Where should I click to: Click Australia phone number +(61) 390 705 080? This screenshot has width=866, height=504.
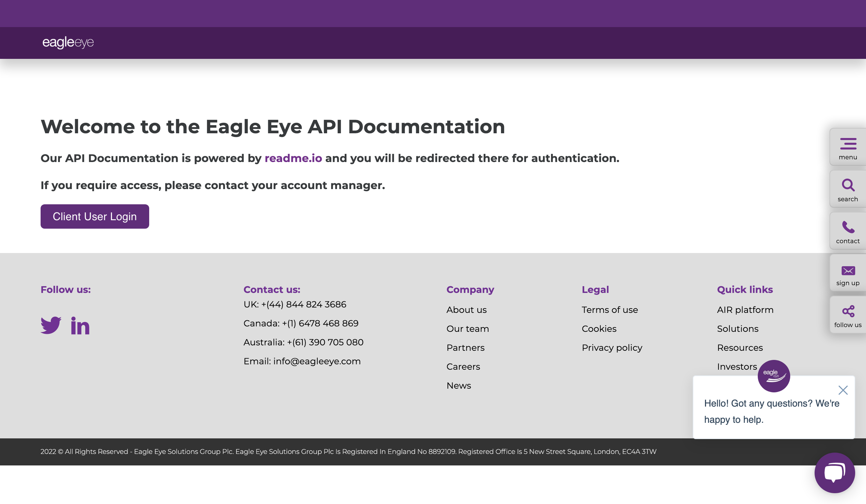point(325,342)
